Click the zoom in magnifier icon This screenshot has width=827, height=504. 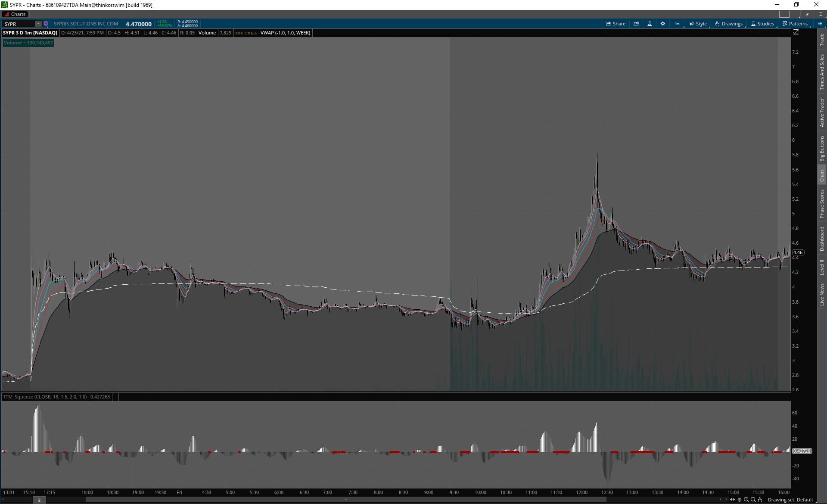(746, 500)
